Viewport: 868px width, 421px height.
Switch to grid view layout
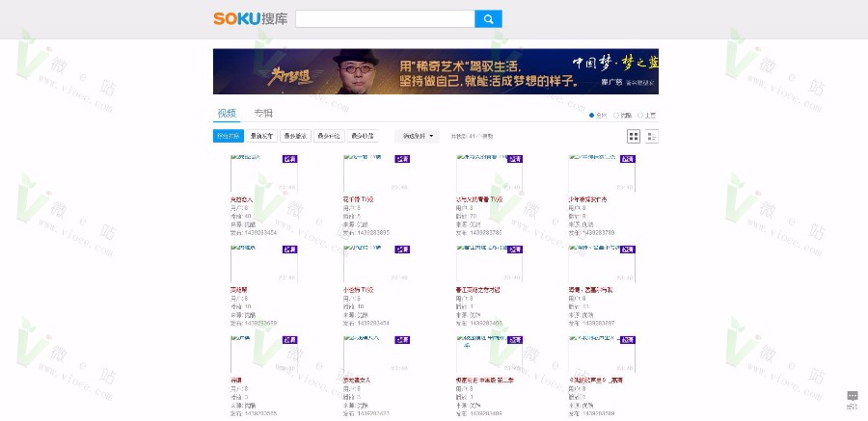pyautogui.click(x=634, y=136)
